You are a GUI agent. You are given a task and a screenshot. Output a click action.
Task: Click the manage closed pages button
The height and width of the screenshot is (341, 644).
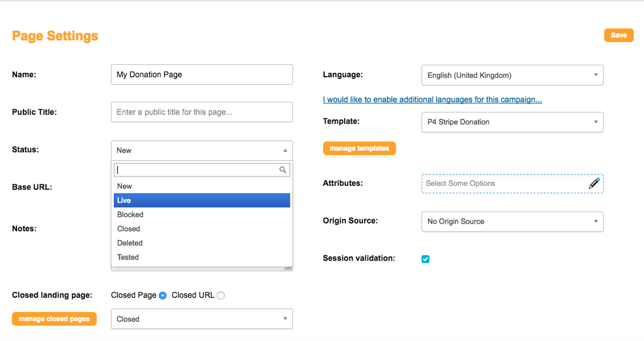(54, 319)
